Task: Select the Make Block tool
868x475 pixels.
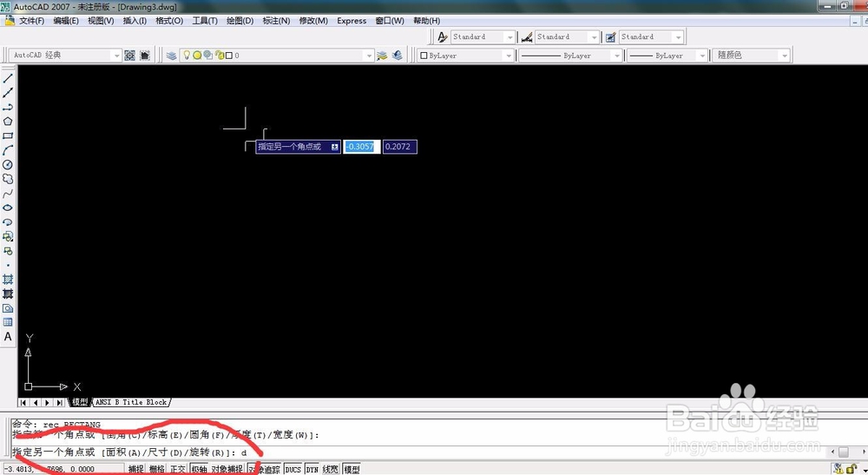Action: point(8,251)
